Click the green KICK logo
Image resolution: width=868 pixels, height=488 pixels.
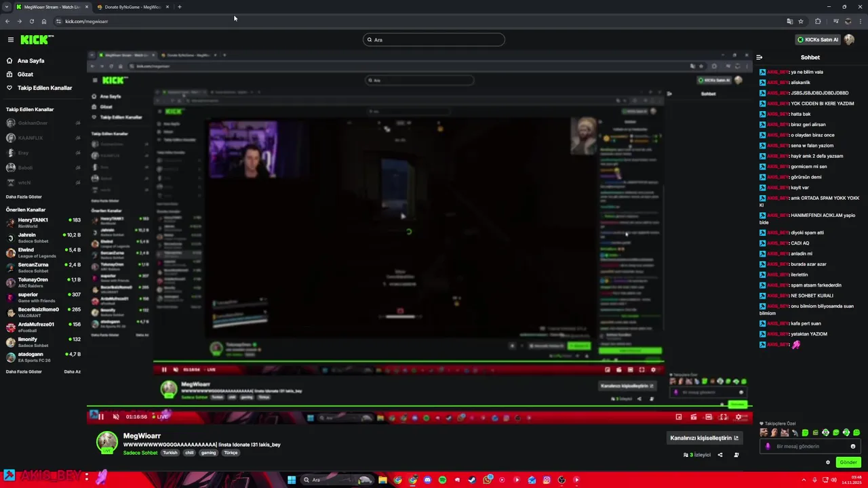[33, 40]
